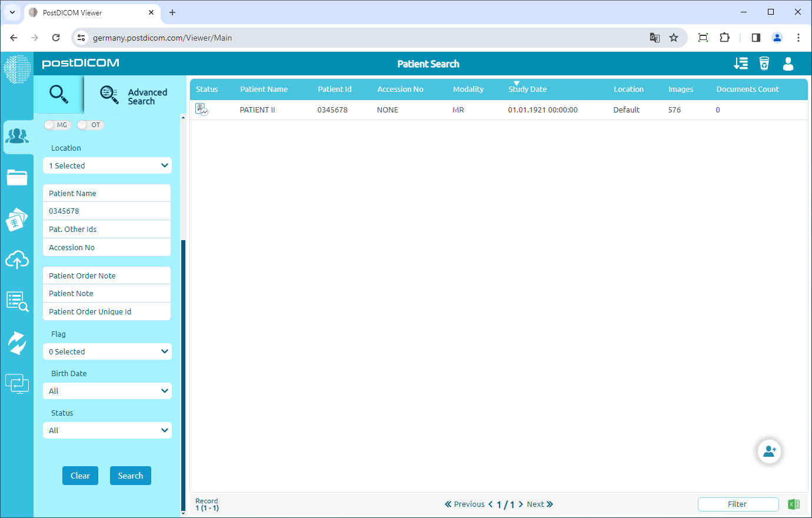
Task: Expand the Location dropdown
Action: point(107,165)
